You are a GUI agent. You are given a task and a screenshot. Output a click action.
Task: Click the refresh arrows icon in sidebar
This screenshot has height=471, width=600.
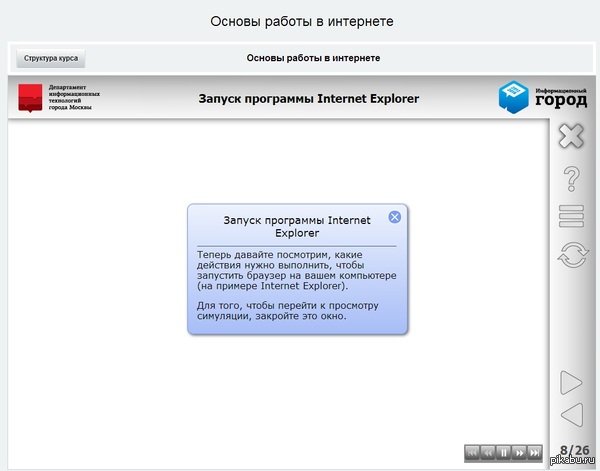[x=572, y=254]
